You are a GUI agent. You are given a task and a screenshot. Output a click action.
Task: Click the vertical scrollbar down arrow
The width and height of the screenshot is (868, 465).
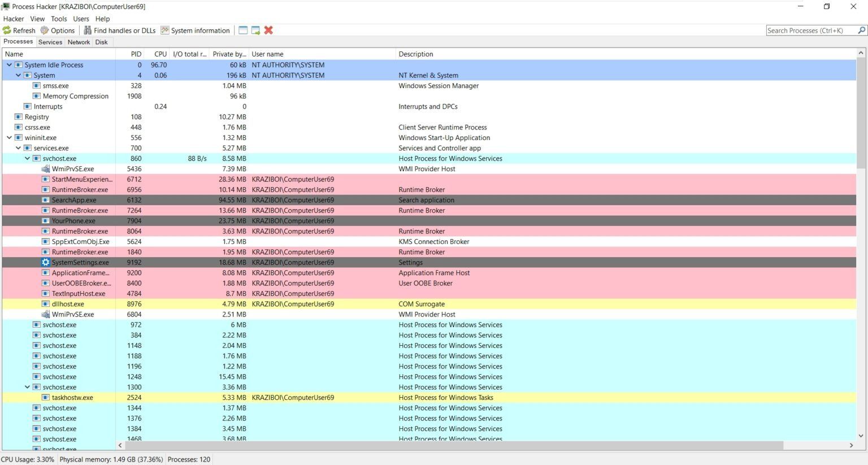pos(861,436)
